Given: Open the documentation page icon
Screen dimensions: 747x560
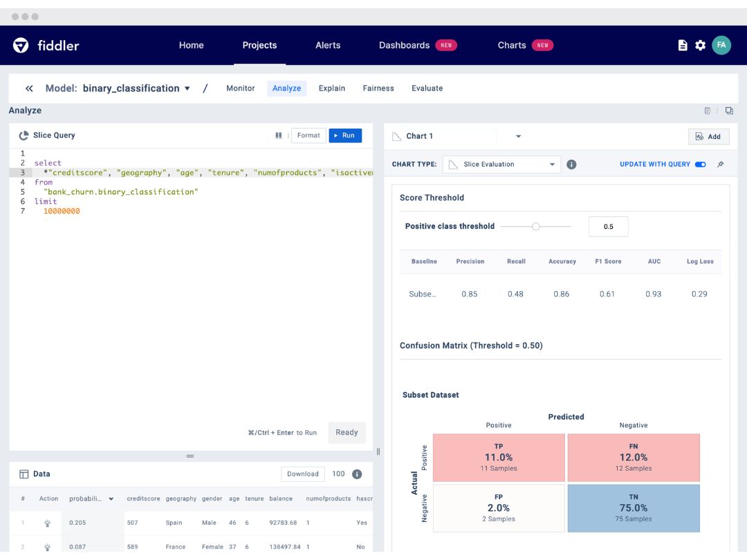Looking at the screenshot, I should [683, 45].
